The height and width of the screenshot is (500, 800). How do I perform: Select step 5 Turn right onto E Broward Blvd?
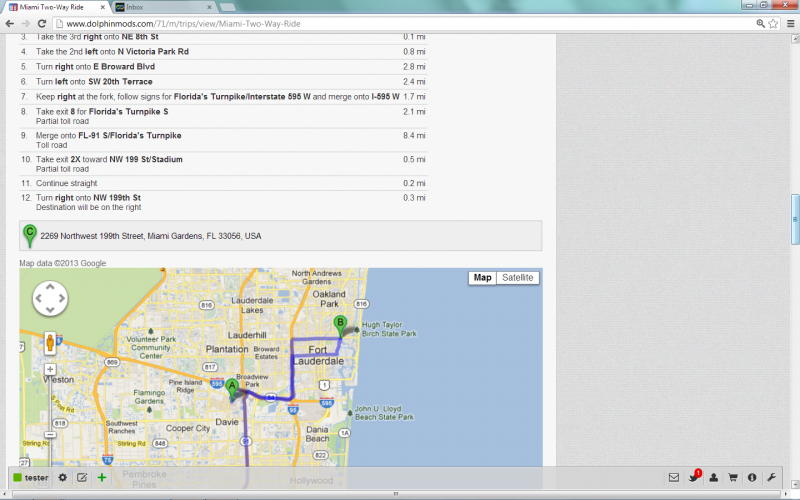coord(223,66)
